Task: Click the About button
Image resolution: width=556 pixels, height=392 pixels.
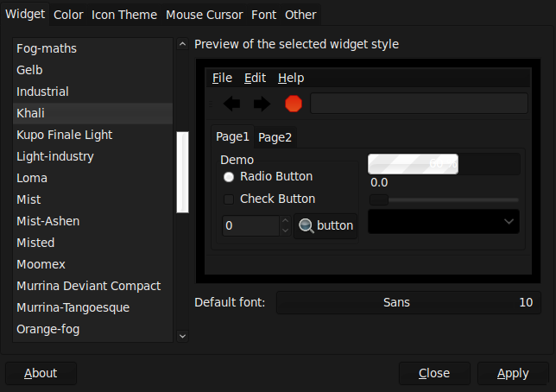Action: coord(41,373)
